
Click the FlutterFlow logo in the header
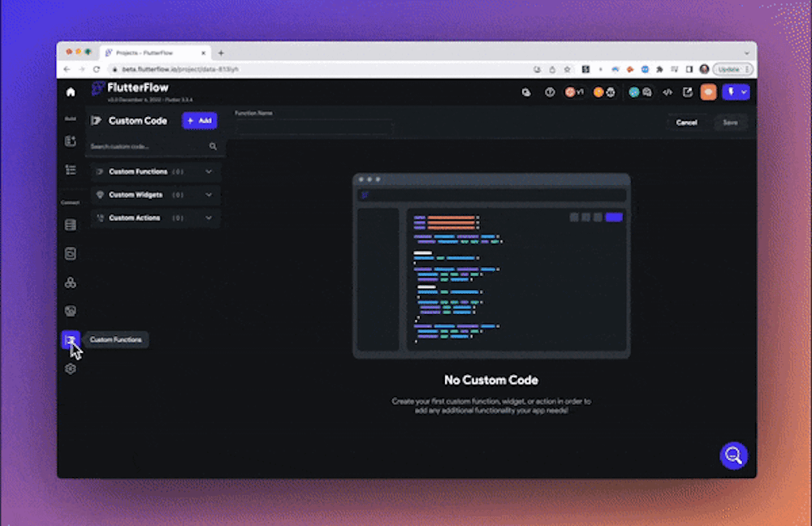pyautogui.click(x=131, y=88)
